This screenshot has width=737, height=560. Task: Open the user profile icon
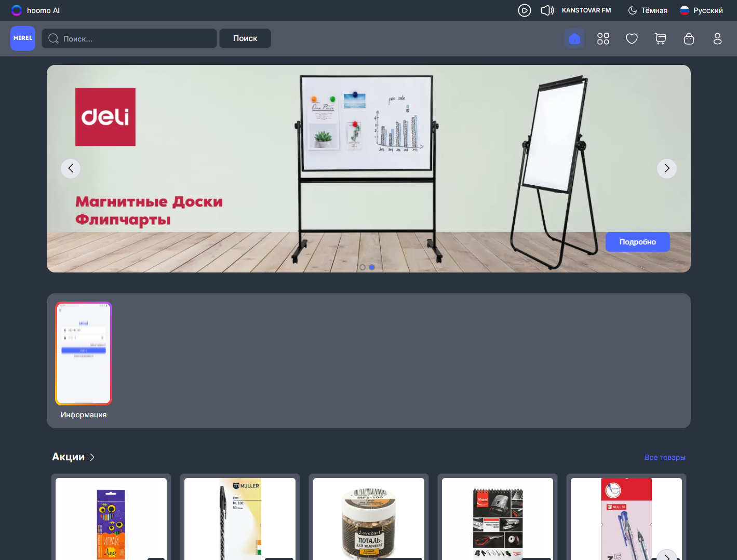click(717, 38)
